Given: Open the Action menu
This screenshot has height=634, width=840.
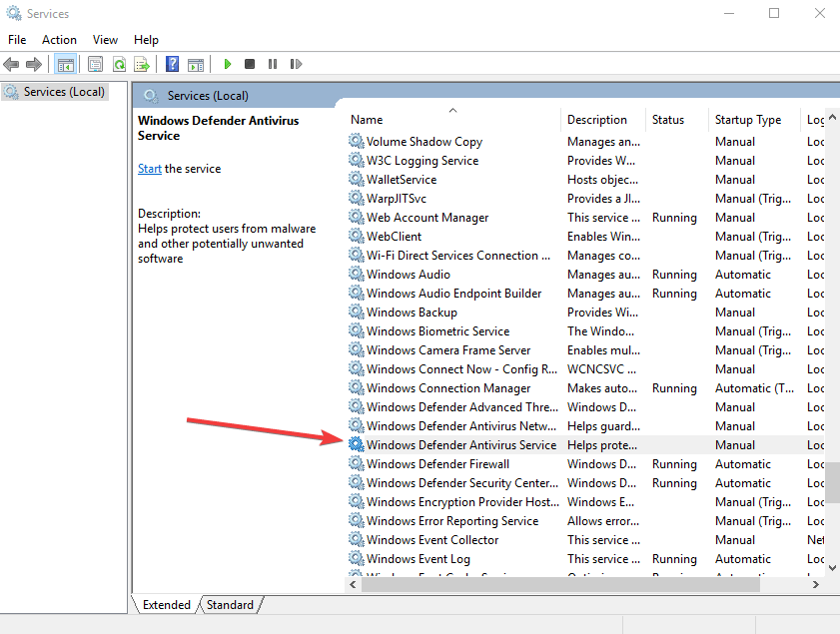Looking at the screenshot, I should [59, 40].
